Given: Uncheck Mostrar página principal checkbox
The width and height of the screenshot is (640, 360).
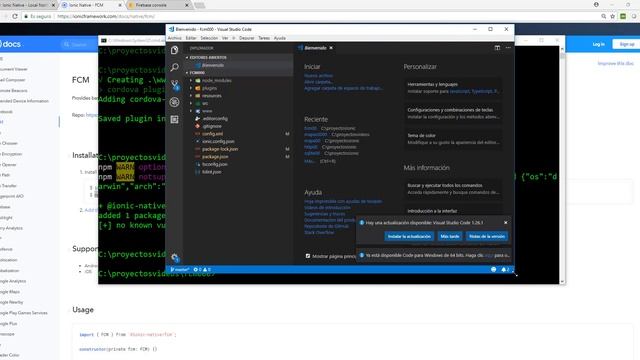Looking at the screenshot, I should click(x=308, y=256).
